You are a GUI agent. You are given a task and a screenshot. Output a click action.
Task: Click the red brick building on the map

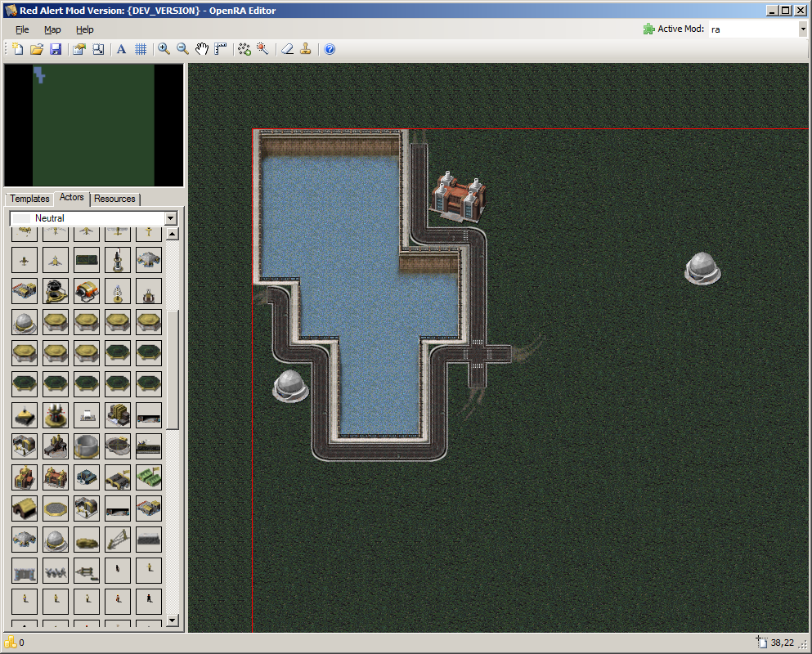tap(458, 197)
